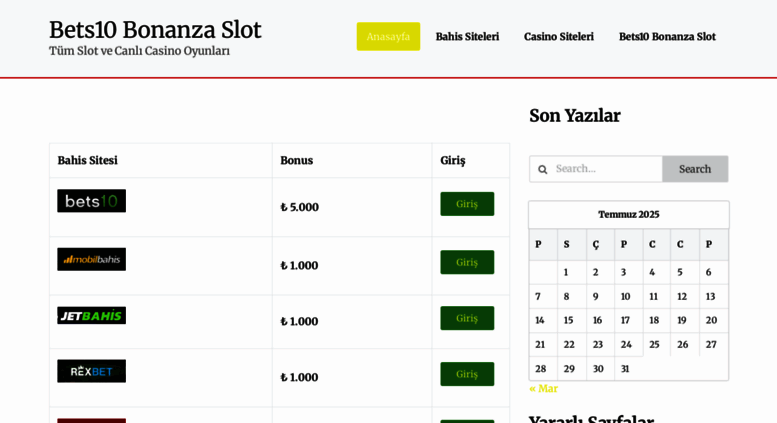Go to previous month « Mar
Screen dimensions: 777x423
[544, 388]
